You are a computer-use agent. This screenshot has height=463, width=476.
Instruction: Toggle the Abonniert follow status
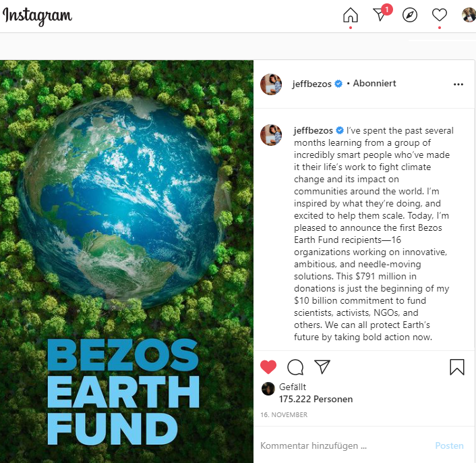point(374,83)
